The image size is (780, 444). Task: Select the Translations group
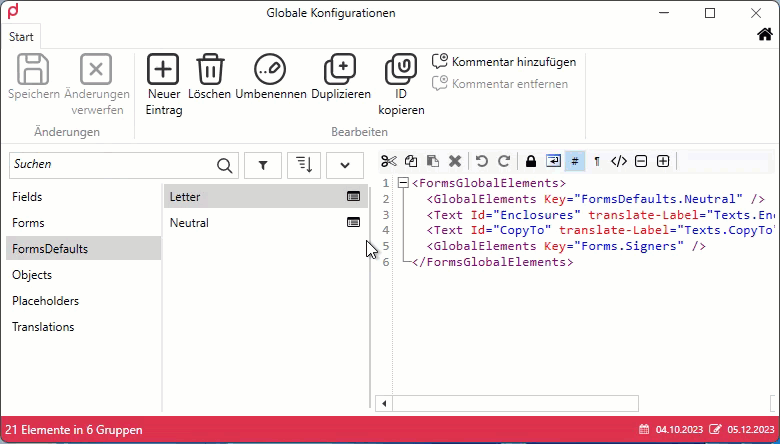(x=84, y=327)
